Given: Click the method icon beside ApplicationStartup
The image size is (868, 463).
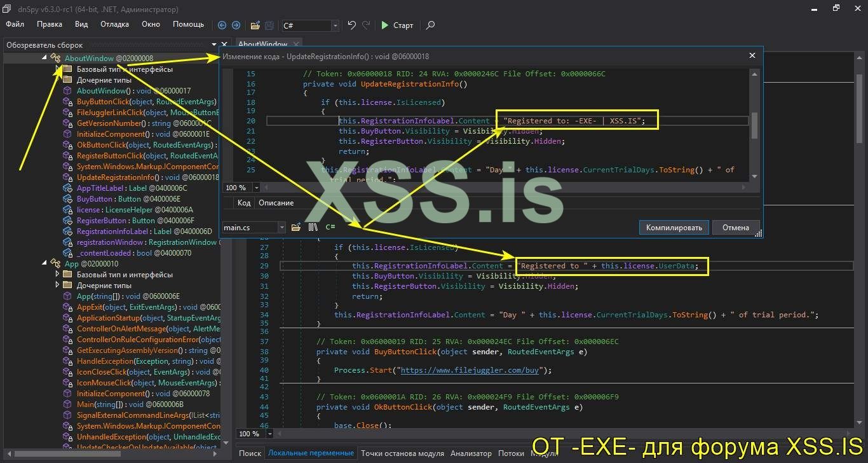Looking at the screenshot, I should (67, 318).
